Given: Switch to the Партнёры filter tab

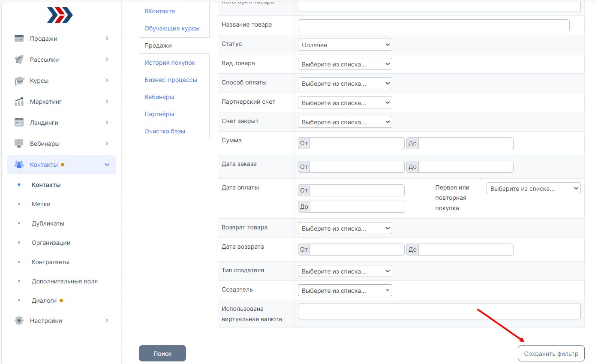Looking at the screenshot, I should (159, 114).
